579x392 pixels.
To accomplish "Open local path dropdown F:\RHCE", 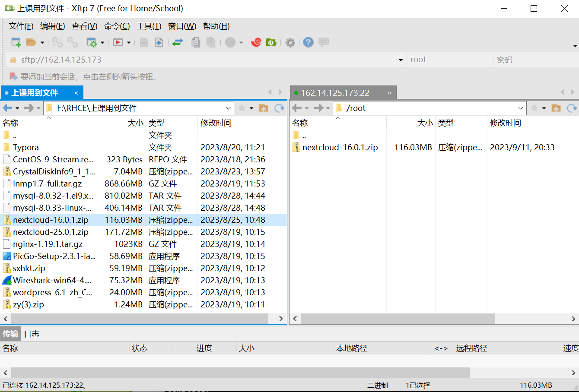I will 228,108.
